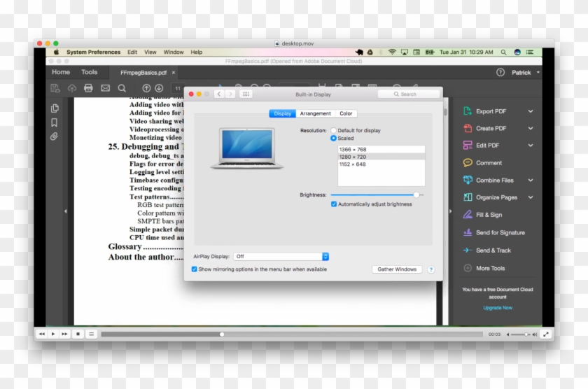Select the Scaled resolution radio button

coord(333,139)
